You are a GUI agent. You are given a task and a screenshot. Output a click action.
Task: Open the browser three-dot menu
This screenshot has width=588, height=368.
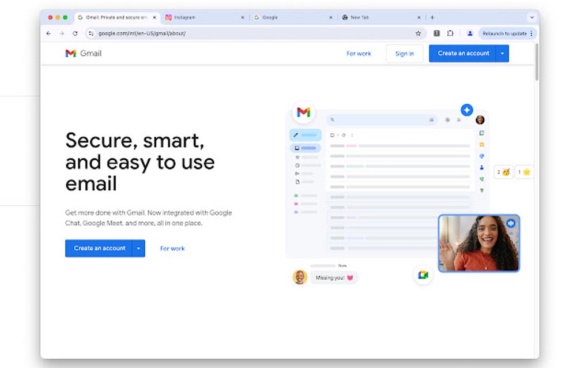click(530, 33)
